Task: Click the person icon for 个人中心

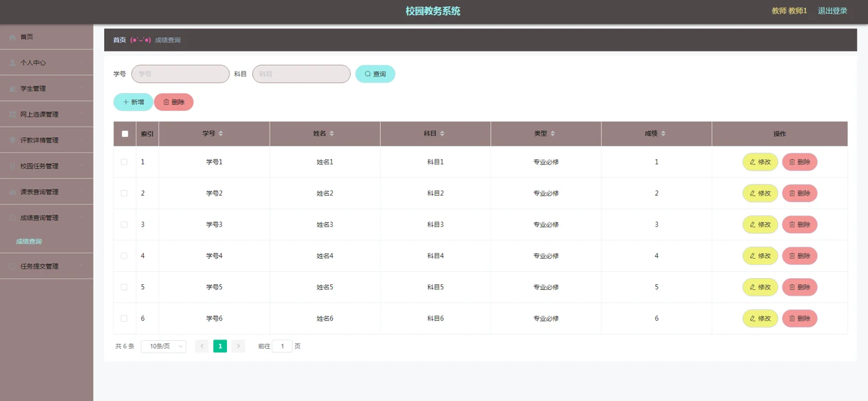Action: tap(13, 63)
